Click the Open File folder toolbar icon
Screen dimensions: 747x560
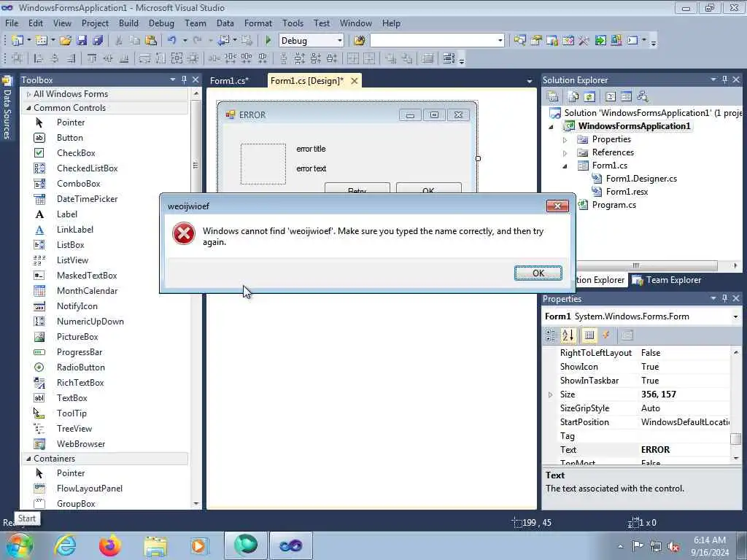[66, 41]
